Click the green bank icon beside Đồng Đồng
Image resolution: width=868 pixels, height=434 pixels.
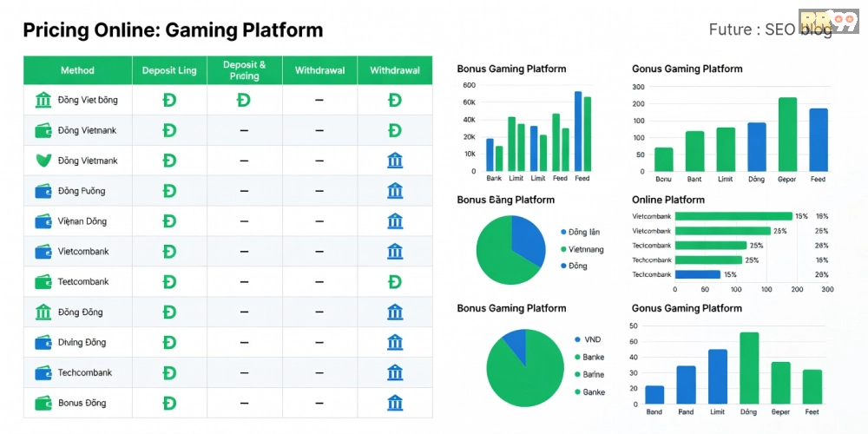[x=43, y=312]
